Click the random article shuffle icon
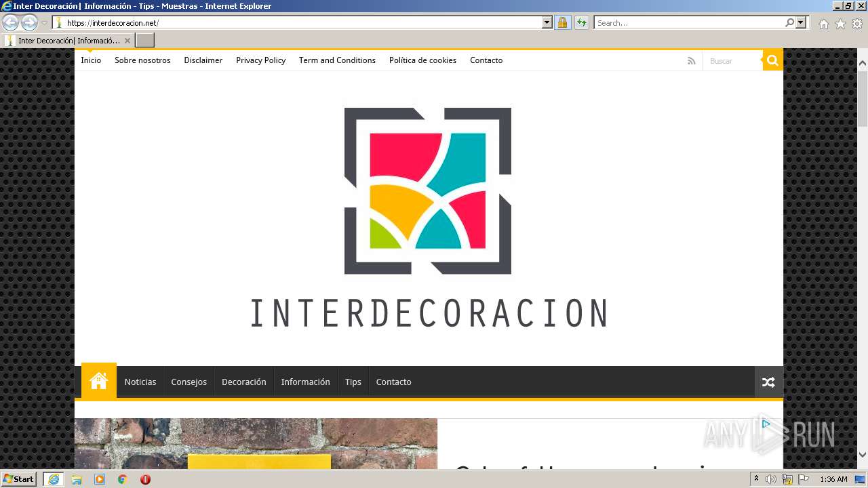The width and height of the screenshot is (868, 488). point(768,382)
